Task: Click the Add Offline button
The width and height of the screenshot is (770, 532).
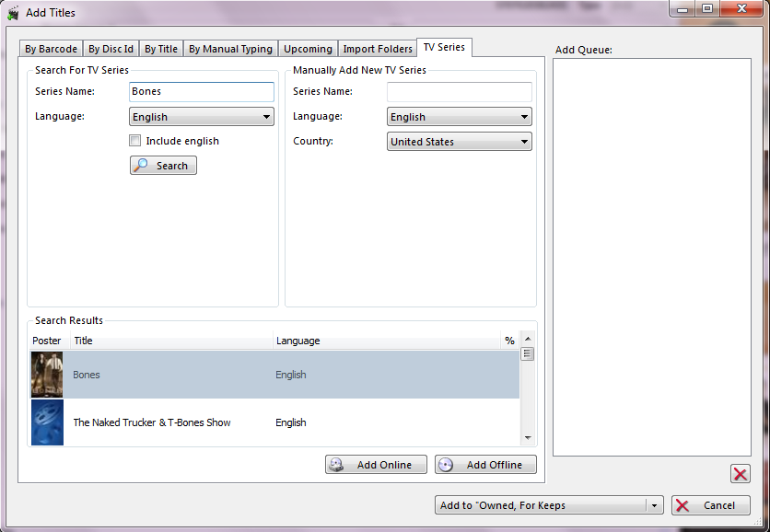Action: 484,465
